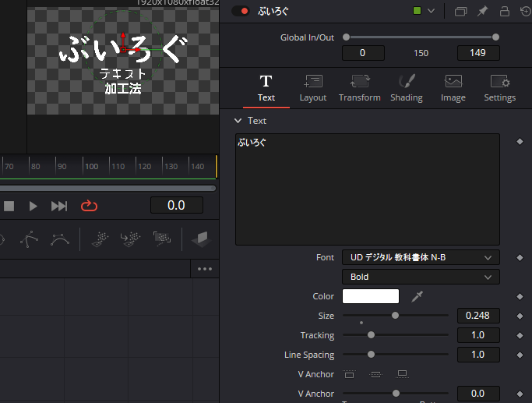Image resolution: width=532 pixels, height=403 pixels.
Task: Set the Global Out field showing 149
Action: coord(478,53)
